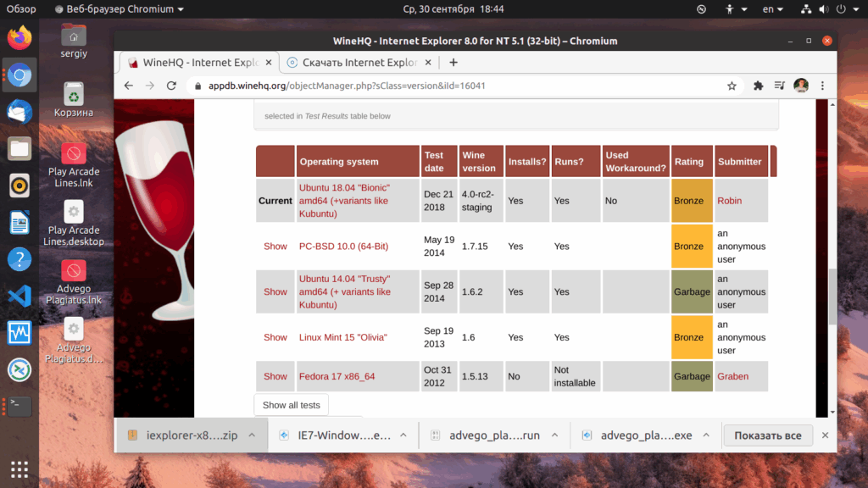Open Linux Mint 15 Olivia link
The image size is (868, 488).
342,337
